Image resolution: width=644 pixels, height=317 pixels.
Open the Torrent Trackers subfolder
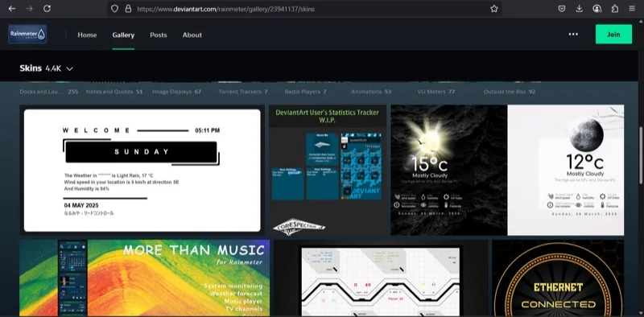click(243, 92)
